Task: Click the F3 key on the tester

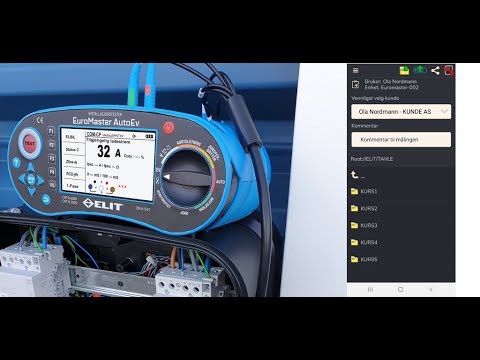Action: tap(52, 159)
